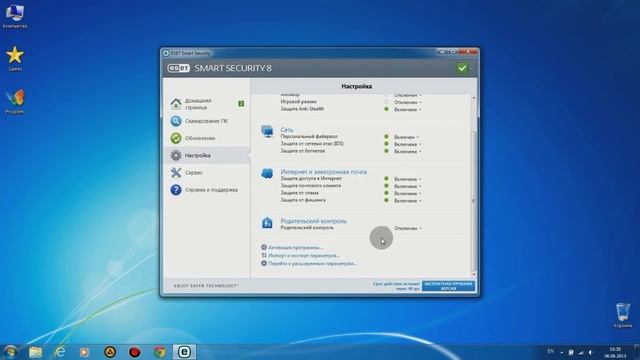Open the Action Center flag tray icon
Image resolution: width=640 pixels, height=360 pixels.
tap(571, 352)
